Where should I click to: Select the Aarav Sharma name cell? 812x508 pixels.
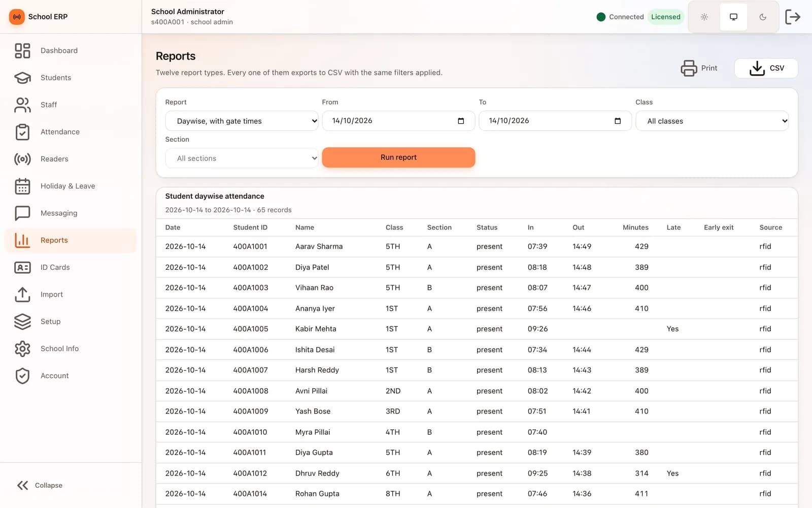[x=319, y=246]
